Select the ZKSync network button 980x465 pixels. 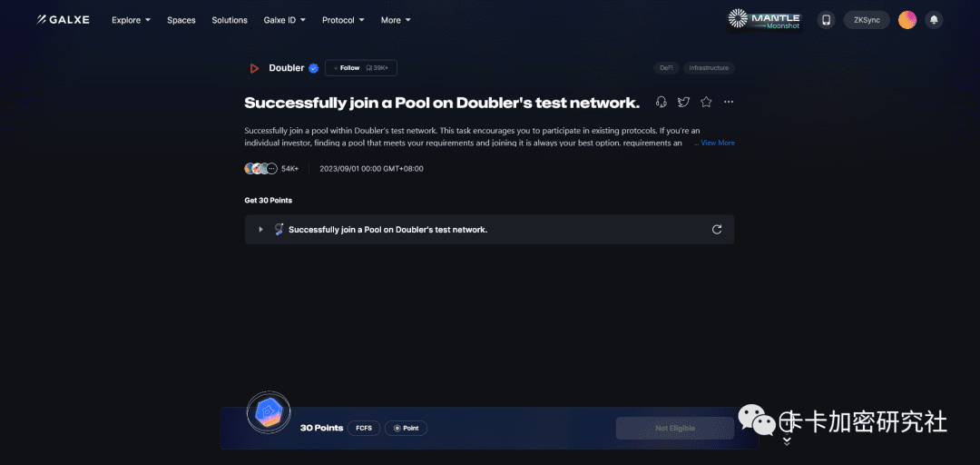click(867, 20)
